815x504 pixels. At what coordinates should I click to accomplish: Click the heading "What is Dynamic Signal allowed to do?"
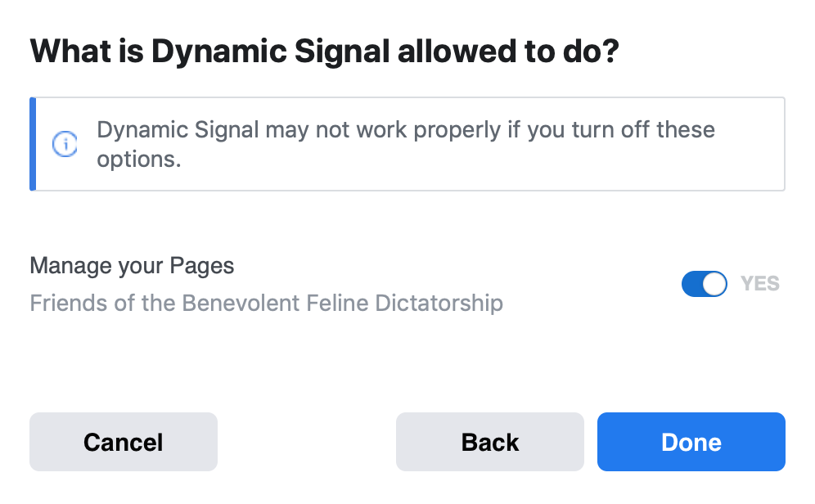[324, 52]
